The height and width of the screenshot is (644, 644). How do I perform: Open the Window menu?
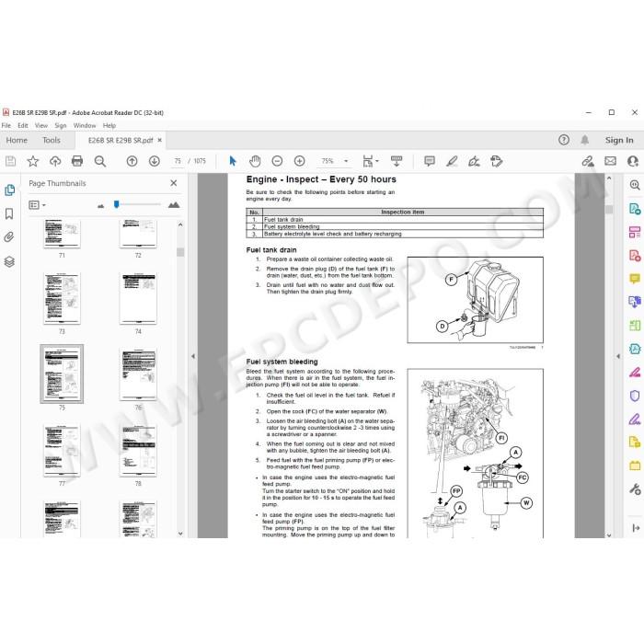coord(85,125)
